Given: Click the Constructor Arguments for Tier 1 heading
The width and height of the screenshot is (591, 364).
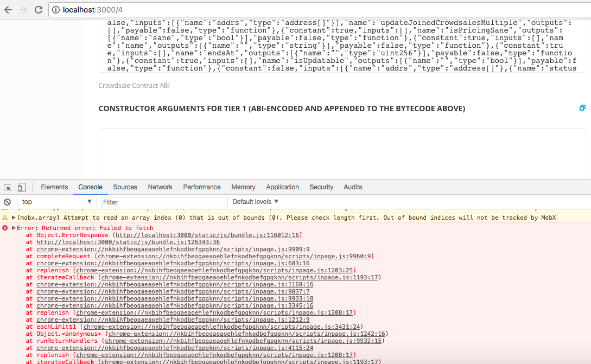Looking at the screenshot, I should (x=282, y=108).
